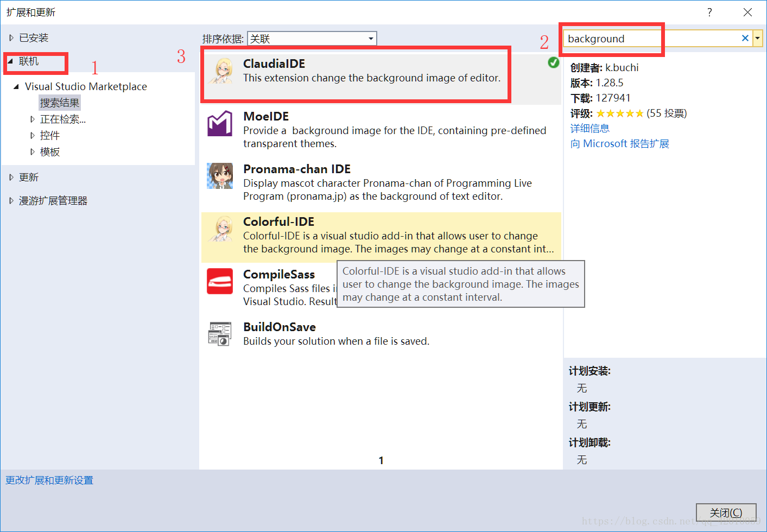The width and height of the screenshot is (767, 532).
Task: Select the Pronama-chan IDE extension title
Action: [x=297, y=169]
